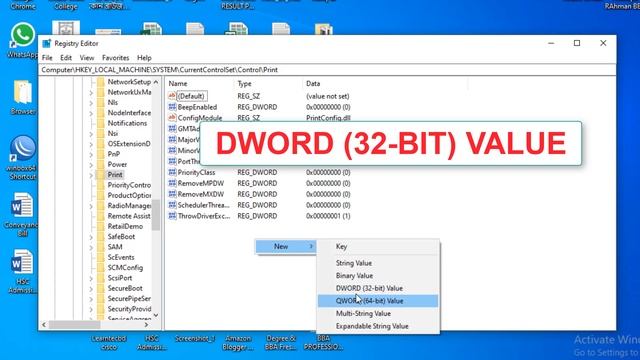Expand the Nsi tree node
This screenshot has width=640, height=360.
pos(91,134)
